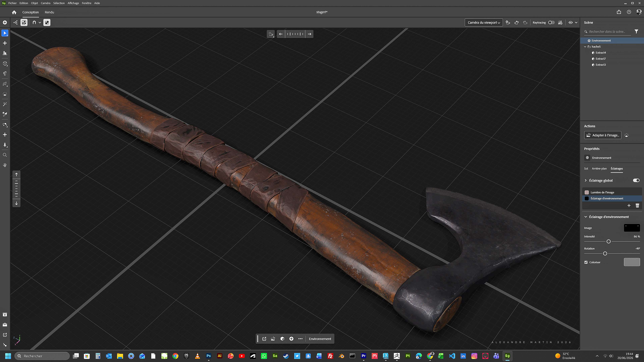Collapse the hache5 folder in Scene tree

tap(585, 47)
